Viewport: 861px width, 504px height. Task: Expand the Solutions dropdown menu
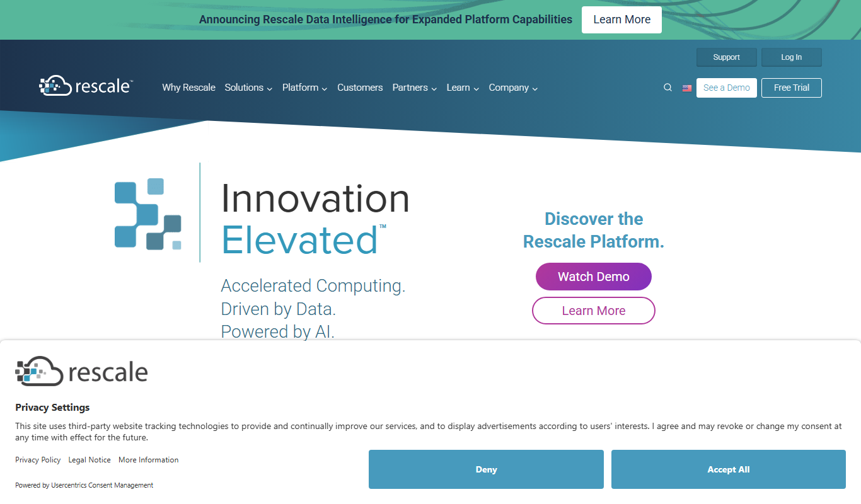pyautogui.click(x=248, y=88)
